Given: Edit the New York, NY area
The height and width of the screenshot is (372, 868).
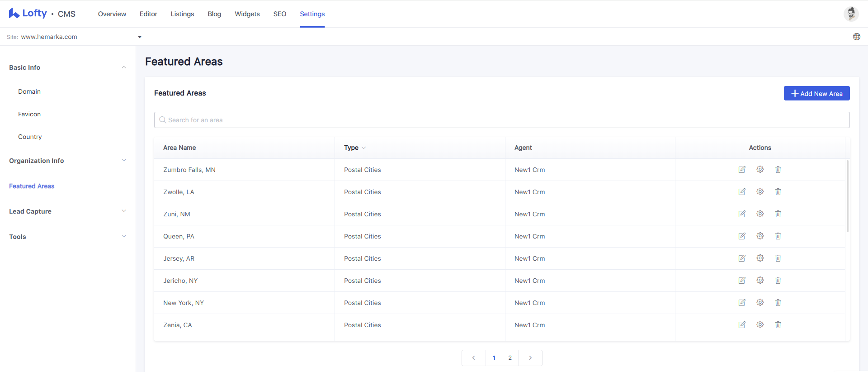Looking at the screenshot, I should pyautogui.click(x=742, y=303).
